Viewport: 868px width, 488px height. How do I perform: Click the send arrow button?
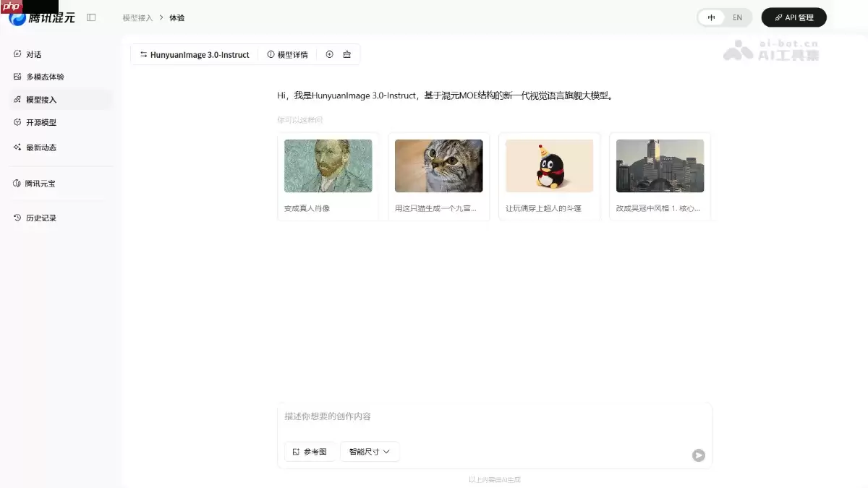point(697,455)
